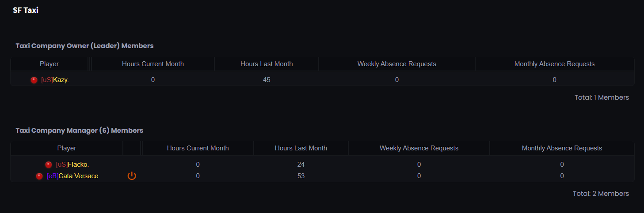Click the Taxi Company Owner (Leader) Members heading
The image size is (644, 213).
click(84, 46)
